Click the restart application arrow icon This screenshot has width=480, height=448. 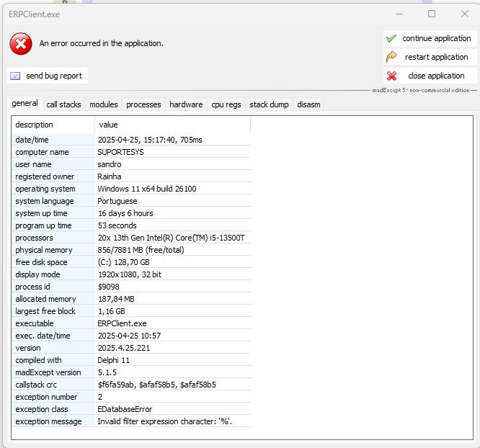391,57
